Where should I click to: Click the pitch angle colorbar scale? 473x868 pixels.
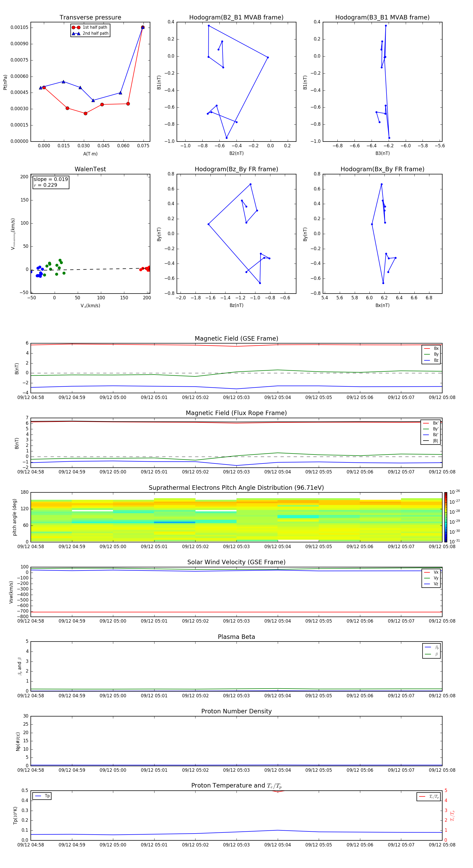click(446, 517)
